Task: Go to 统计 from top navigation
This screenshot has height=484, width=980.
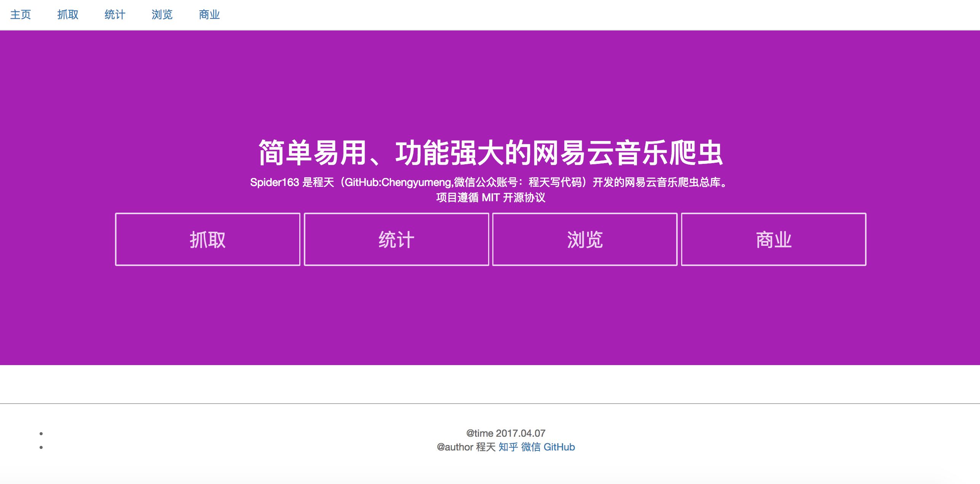Action: tap(115, 15)
